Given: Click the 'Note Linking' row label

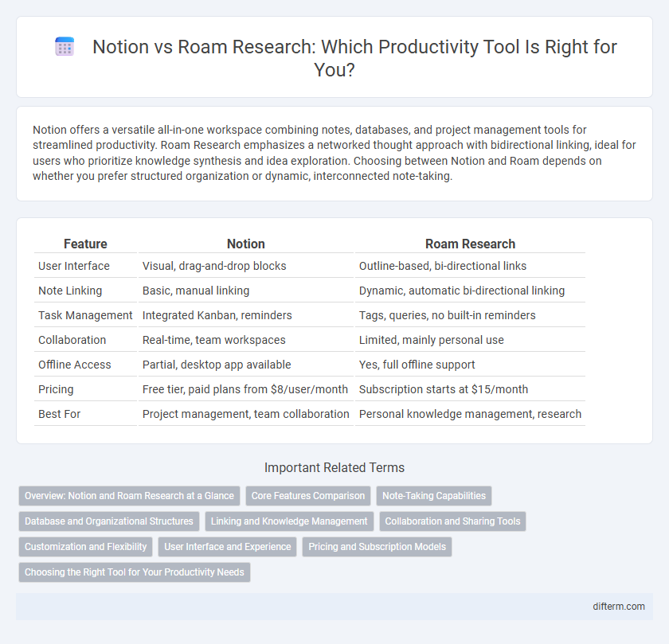Looking at the screenshot, I should coord(70,291).
